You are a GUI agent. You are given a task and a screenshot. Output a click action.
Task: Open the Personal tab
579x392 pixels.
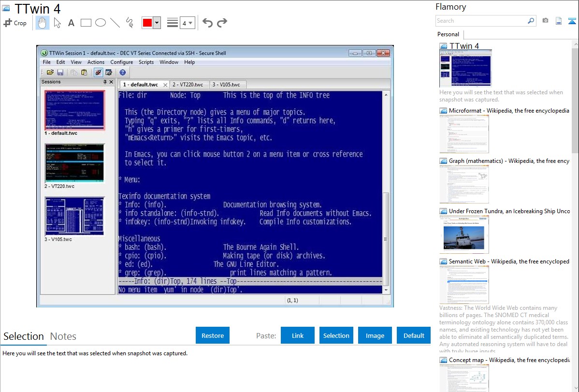[448, 34]
